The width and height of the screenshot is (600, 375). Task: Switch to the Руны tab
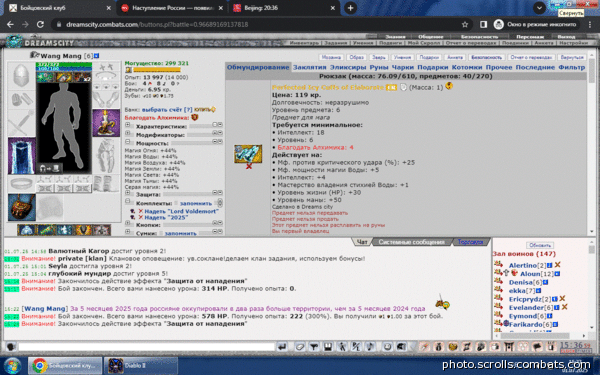[378, 67]
